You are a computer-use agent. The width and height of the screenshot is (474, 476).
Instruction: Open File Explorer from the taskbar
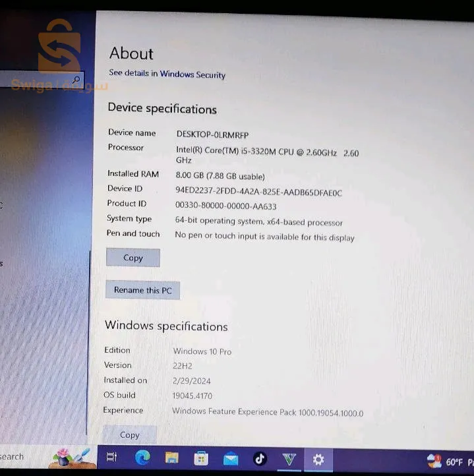coord(171,458)
